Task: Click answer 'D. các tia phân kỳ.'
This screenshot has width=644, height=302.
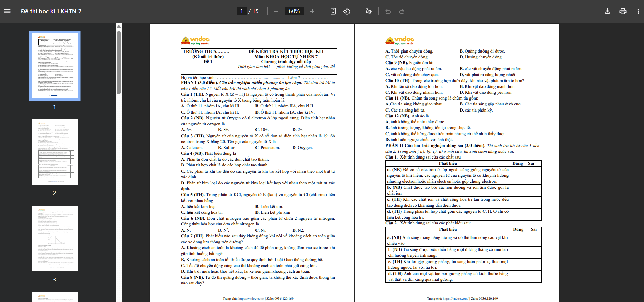Action: click(x=476, y=110)
